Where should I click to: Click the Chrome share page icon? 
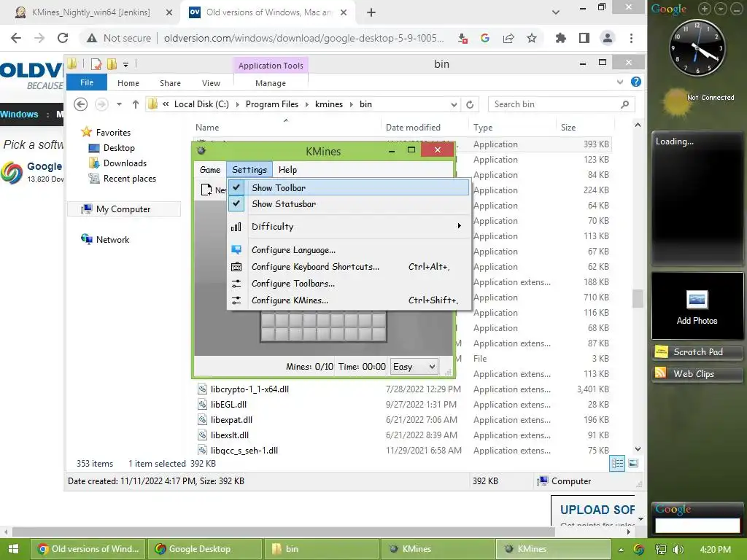click(508, 38)
